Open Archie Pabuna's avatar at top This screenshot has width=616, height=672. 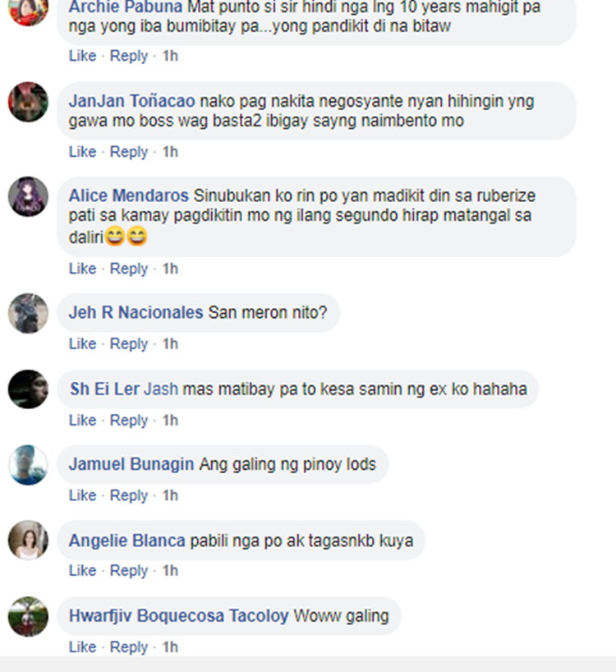[28, 11]
